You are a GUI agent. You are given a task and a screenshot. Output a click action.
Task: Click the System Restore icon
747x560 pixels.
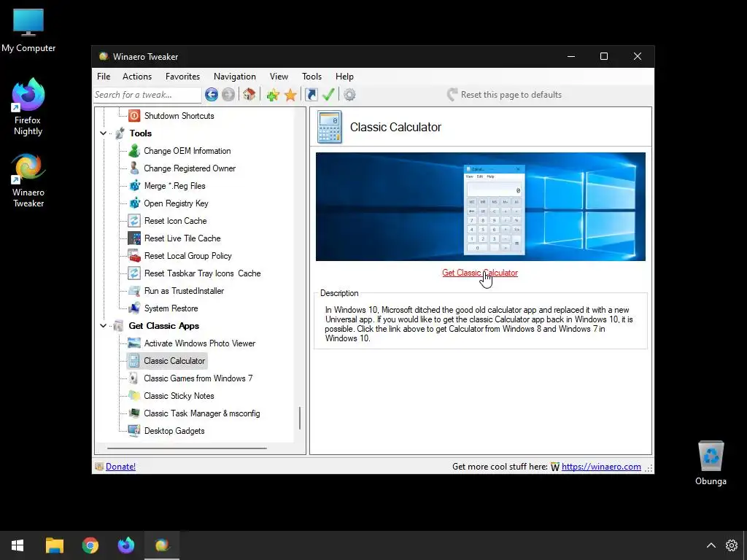[x=134, y=308]
